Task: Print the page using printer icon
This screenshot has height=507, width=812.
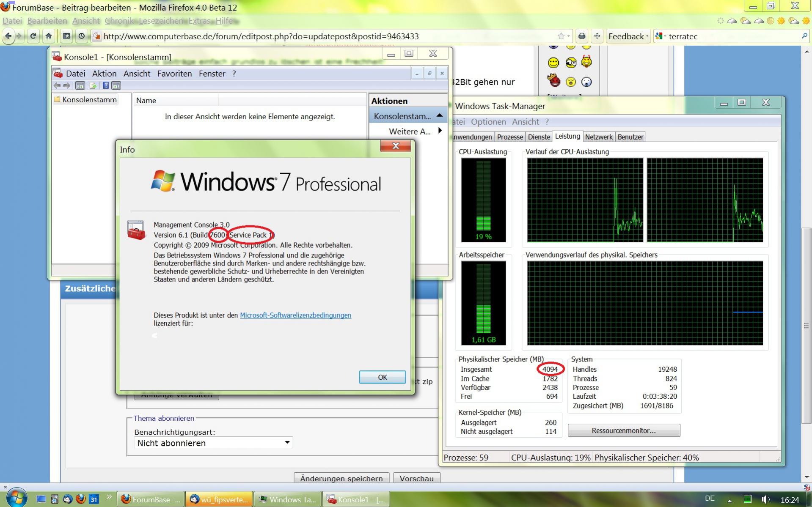Action: click(x=582, y=36)
